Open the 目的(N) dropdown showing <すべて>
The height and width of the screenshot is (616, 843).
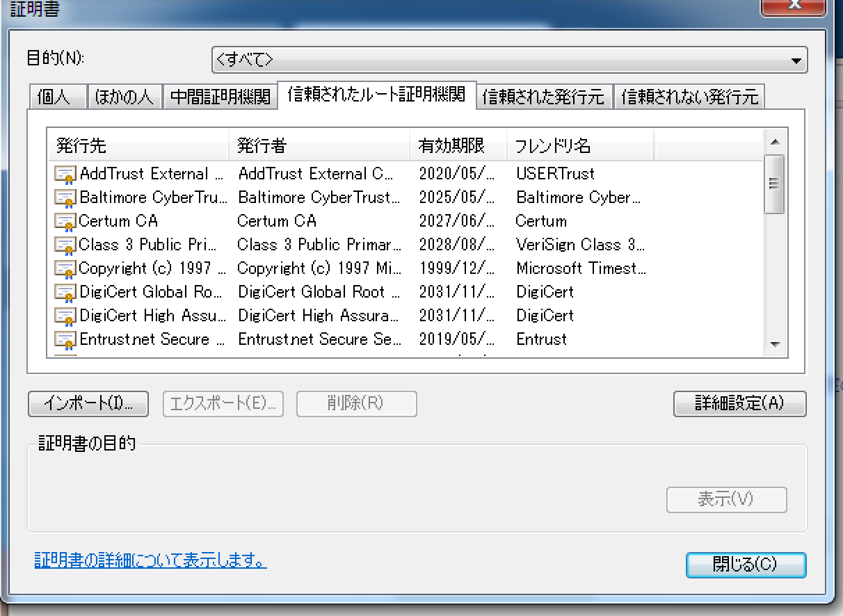(x=510, y=60)
